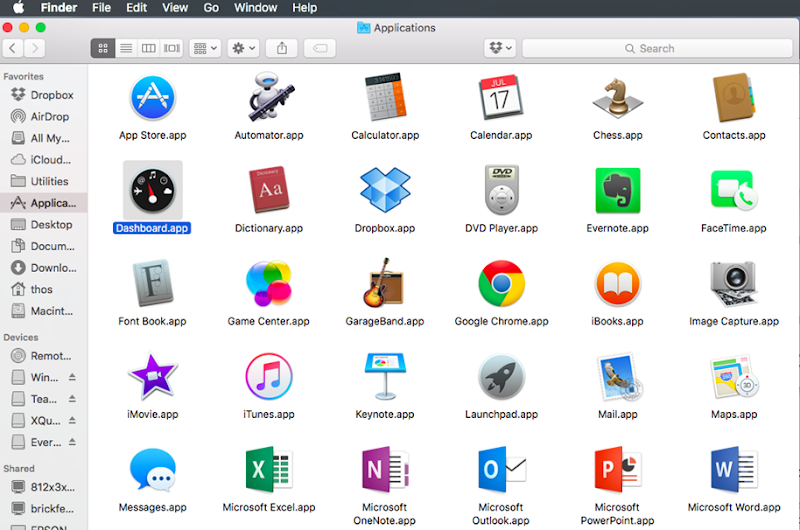
Task: Open the File menu
Action: [x=102, y=8]
